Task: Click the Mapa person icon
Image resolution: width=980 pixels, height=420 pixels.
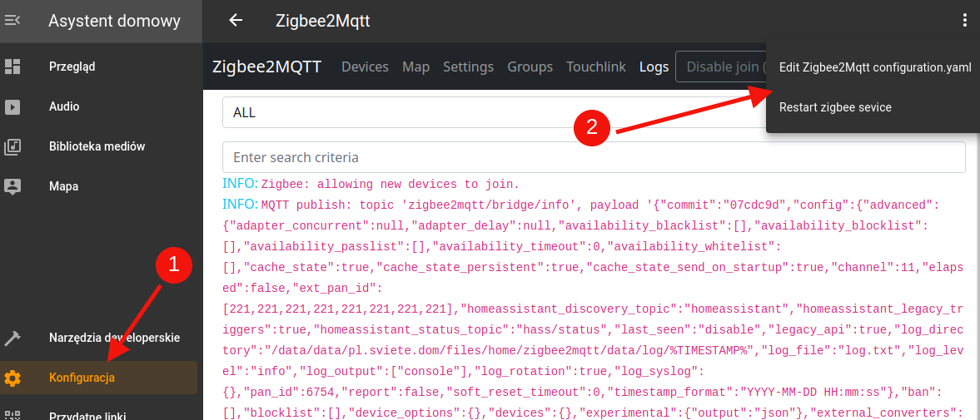Action: [12, 186]
